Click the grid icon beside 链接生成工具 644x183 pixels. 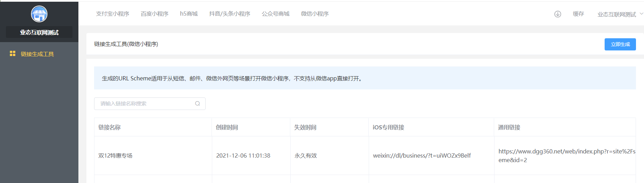[x=13, y=54]
